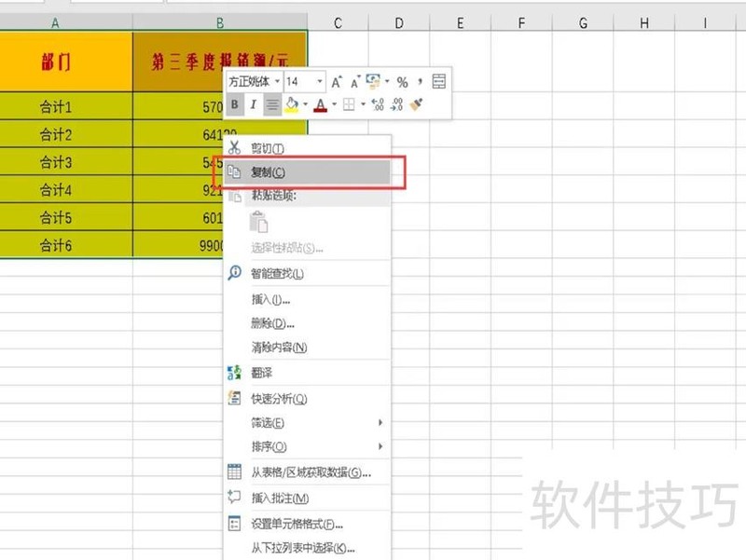Open font color dropdown arrow
This screenshot has width=746, height=560.
click(335, 104)
